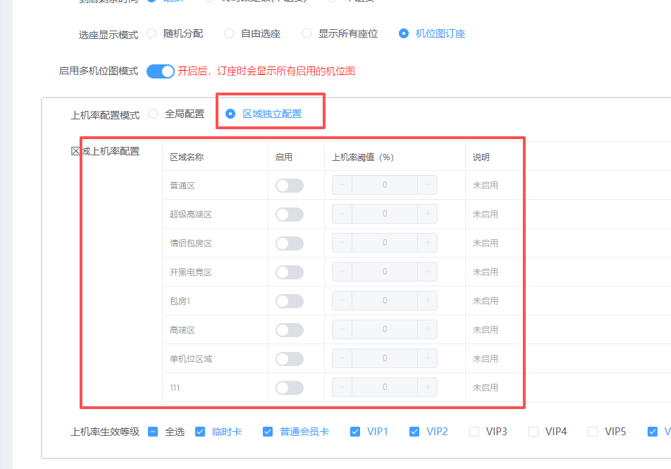Image resolution: width=671 pixels, height=469 pixels.
Task: Enable the toggle for 开黑电竞区
Action: [x=290, y=272]
